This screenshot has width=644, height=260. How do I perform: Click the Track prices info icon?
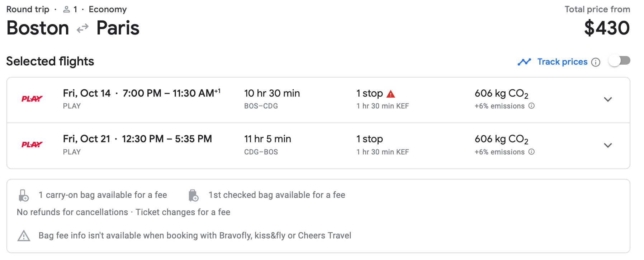pos(596,62)
